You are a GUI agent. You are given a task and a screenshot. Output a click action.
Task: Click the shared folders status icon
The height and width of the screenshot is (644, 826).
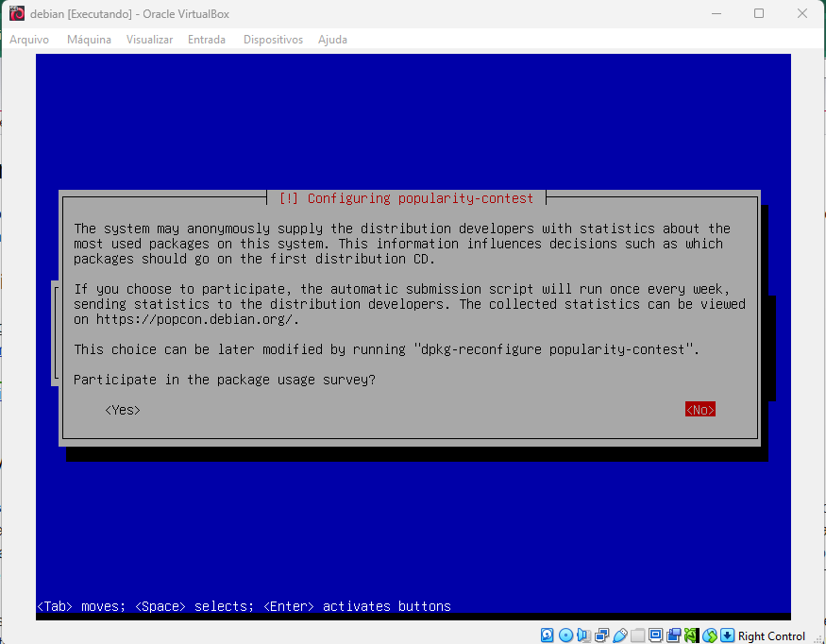637,636
